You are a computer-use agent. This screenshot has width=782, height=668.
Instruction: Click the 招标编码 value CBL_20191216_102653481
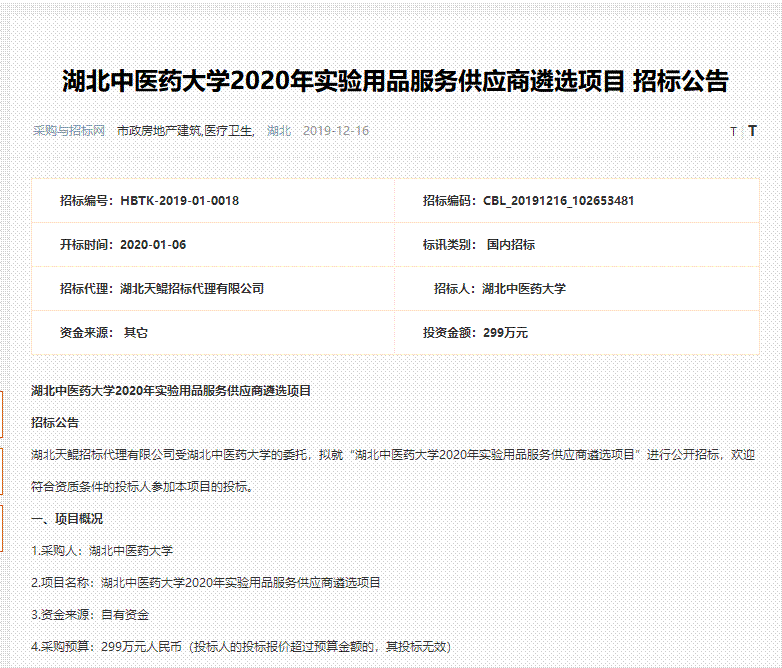click(x=558, y=201)
